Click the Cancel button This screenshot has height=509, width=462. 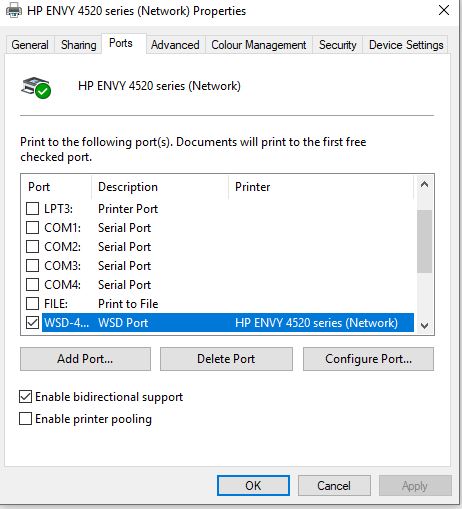pyautogui.click(x=334, y=485)
